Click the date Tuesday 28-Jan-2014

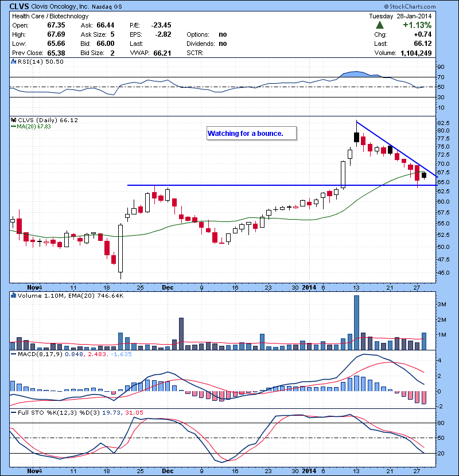(x=400, y=16)
